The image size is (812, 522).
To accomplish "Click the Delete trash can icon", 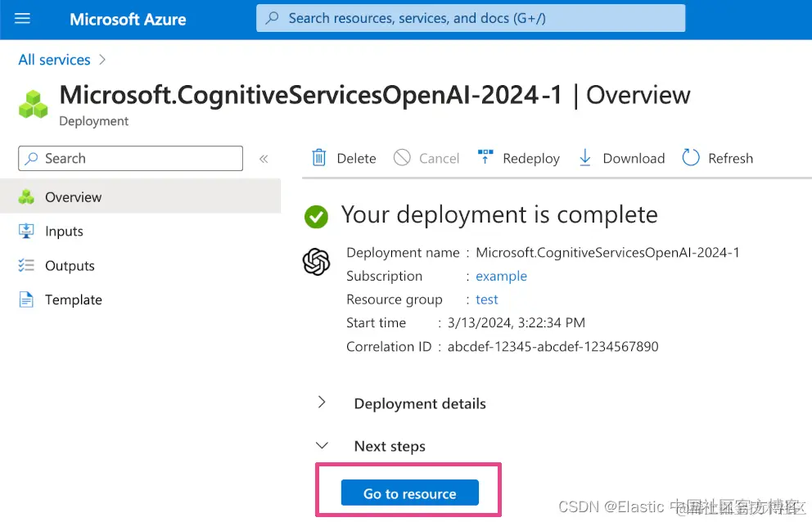I will coord(319,157).
